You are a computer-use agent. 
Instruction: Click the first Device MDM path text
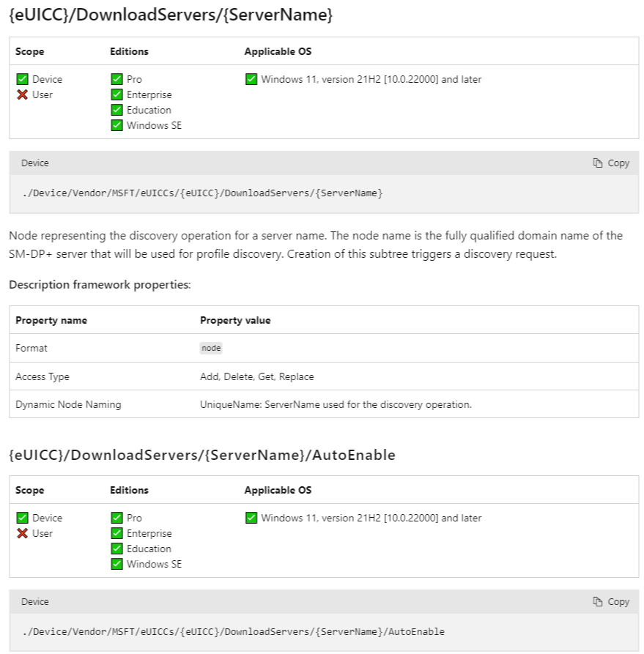coord(202,193)
